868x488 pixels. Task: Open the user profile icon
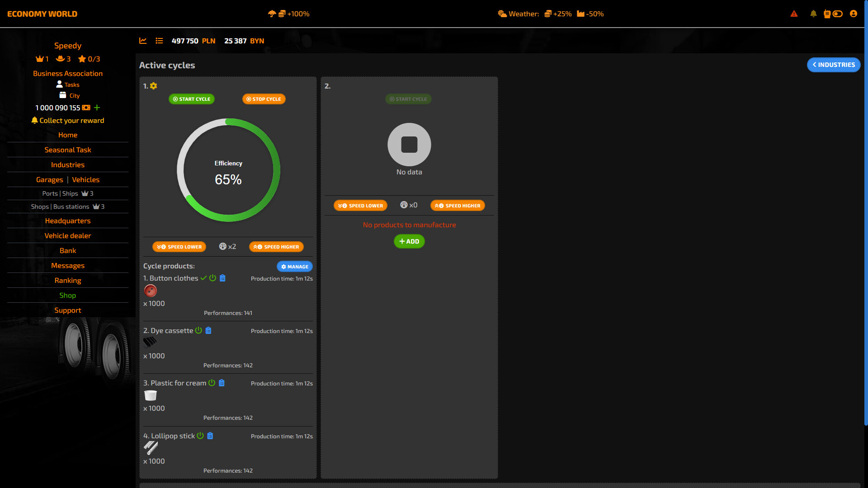(x=854, y=14)
